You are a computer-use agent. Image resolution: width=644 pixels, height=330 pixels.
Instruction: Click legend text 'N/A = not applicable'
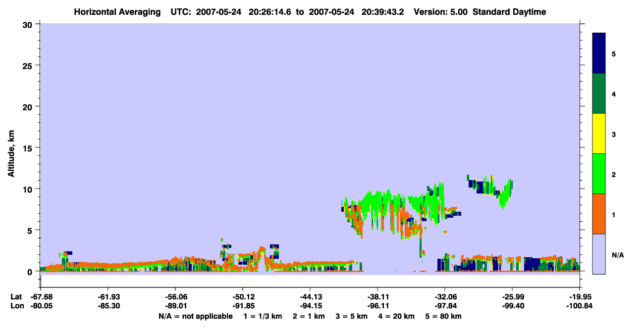195,316
